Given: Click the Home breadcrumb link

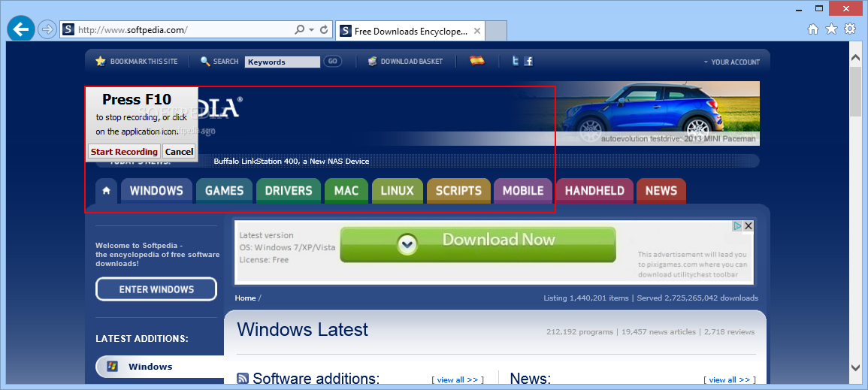Looking at the screenshot, I should (x=245, y=298).
